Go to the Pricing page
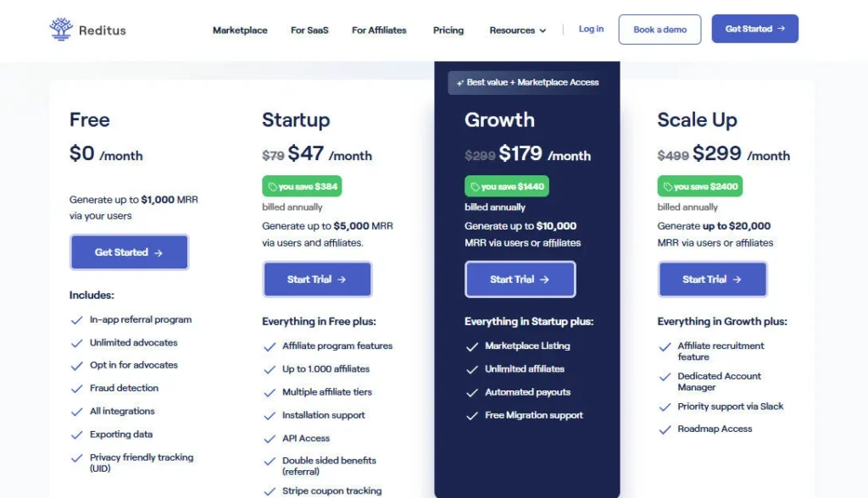 pyautogui.click(x=448, y=30)
